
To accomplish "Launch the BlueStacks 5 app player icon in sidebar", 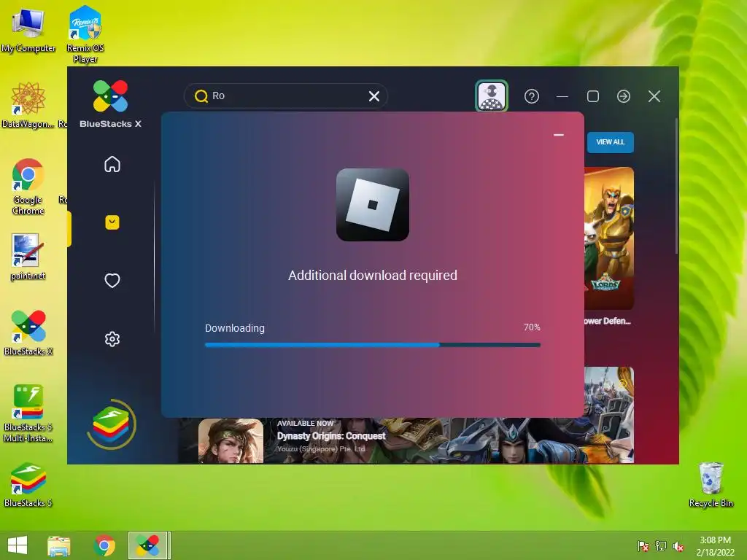I will point(111,424).
